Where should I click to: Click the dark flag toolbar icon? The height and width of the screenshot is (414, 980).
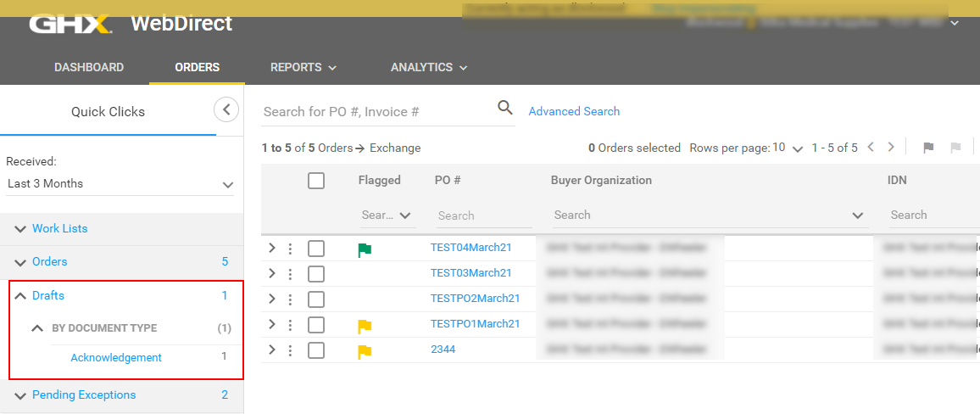coord(928,148)
